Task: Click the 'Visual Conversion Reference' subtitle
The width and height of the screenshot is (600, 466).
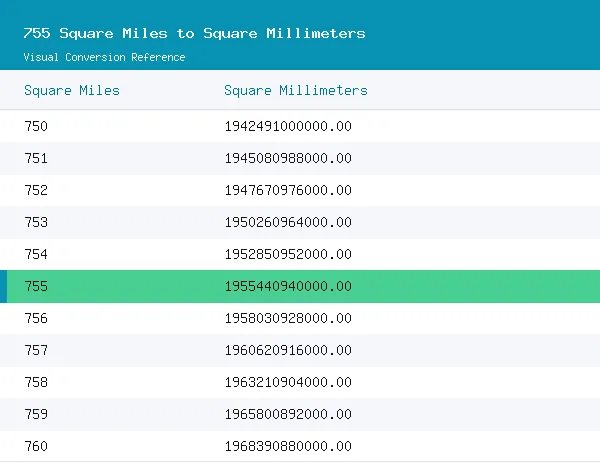Action: click(x=104, y=57)
